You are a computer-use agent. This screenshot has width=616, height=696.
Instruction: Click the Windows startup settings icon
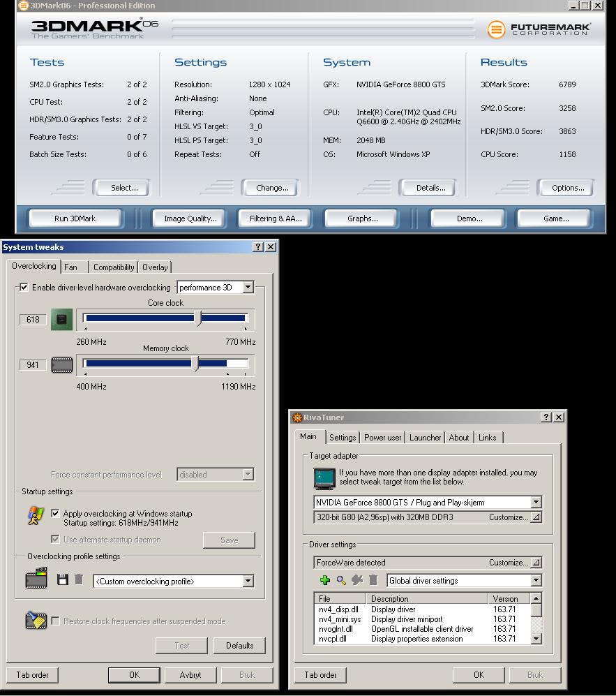(36, 516)
